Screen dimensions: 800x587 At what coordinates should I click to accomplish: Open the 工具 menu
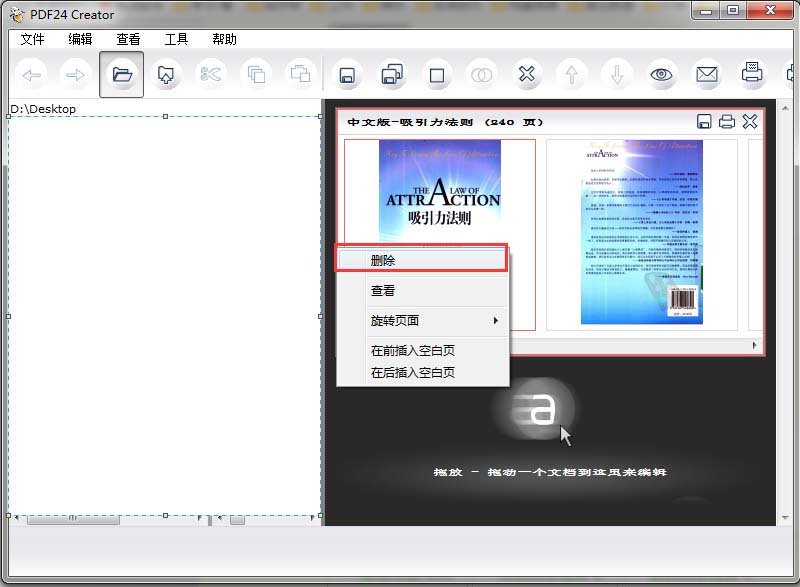point(176,40)
